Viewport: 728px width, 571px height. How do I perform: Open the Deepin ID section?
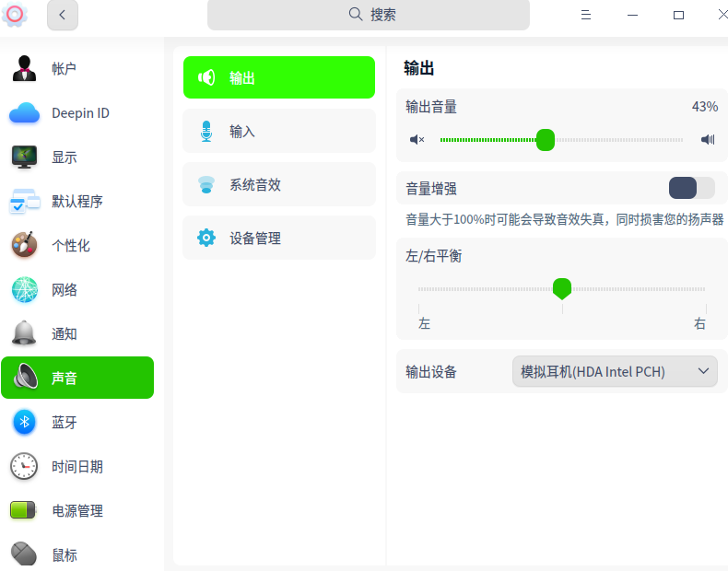pos(77,112)
